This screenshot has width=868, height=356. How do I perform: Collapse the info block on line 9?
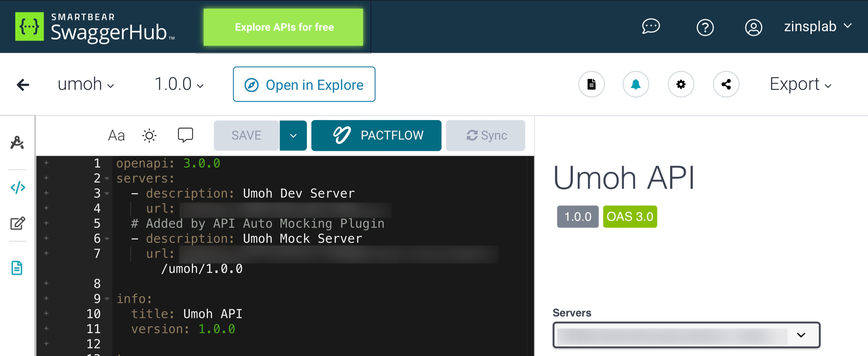tap(107, 299)
